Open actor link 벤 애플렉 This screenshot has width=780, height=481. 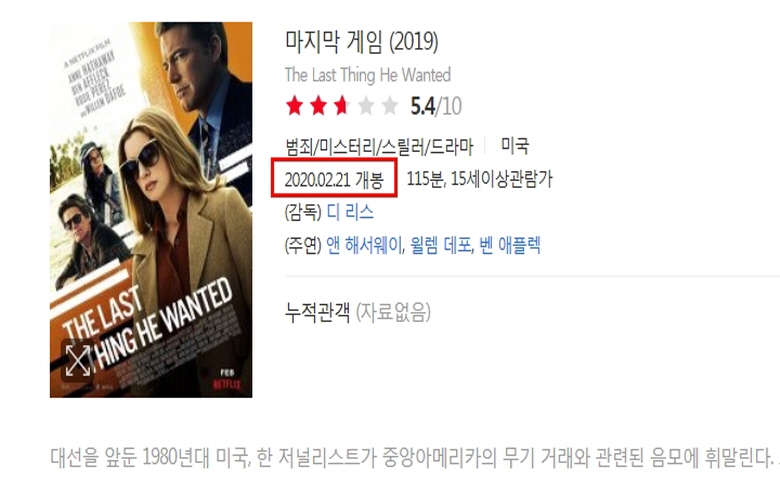click(509, 245)
